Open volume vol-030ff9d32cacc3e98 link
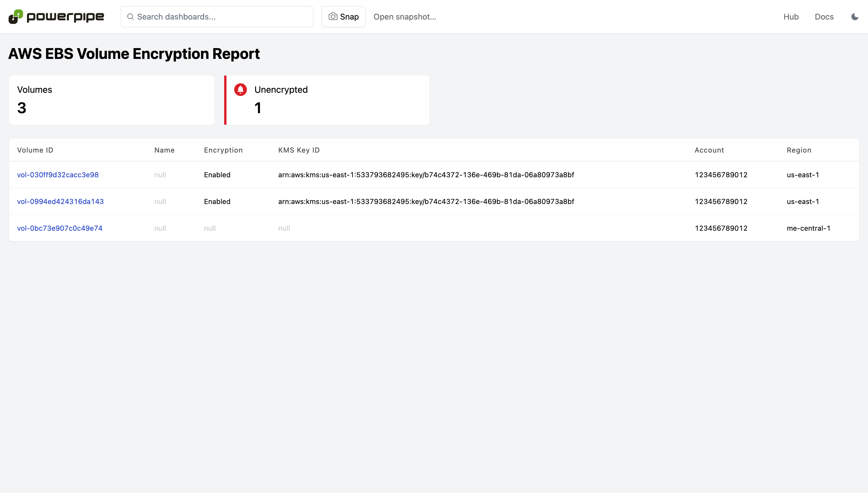 click(x=58, y=175)
